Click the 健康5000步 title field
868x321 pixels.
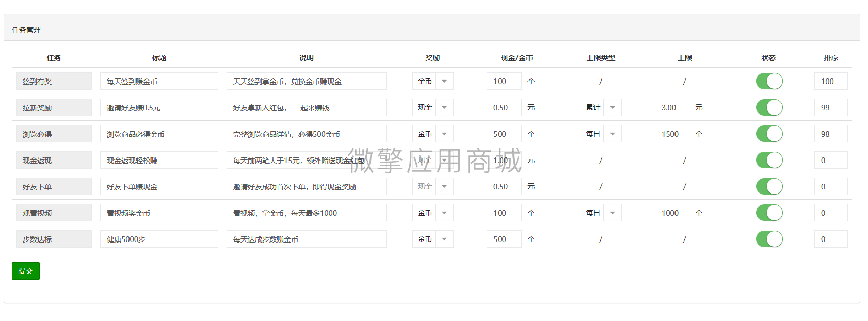(159, 239)
